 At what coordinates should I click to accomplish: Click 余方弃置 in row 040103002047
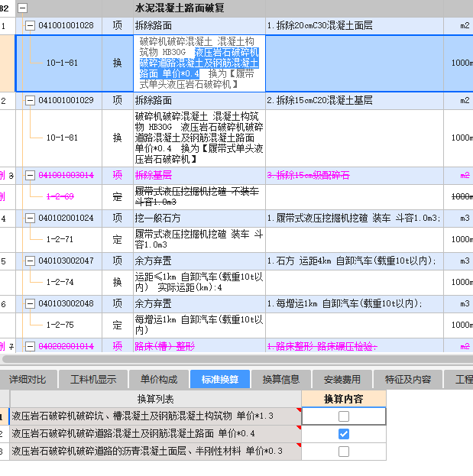[199, 261]
